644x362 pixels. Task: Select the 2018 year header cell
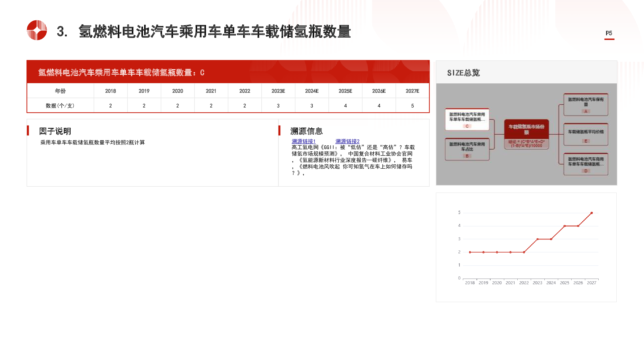[x=111, y=91]
